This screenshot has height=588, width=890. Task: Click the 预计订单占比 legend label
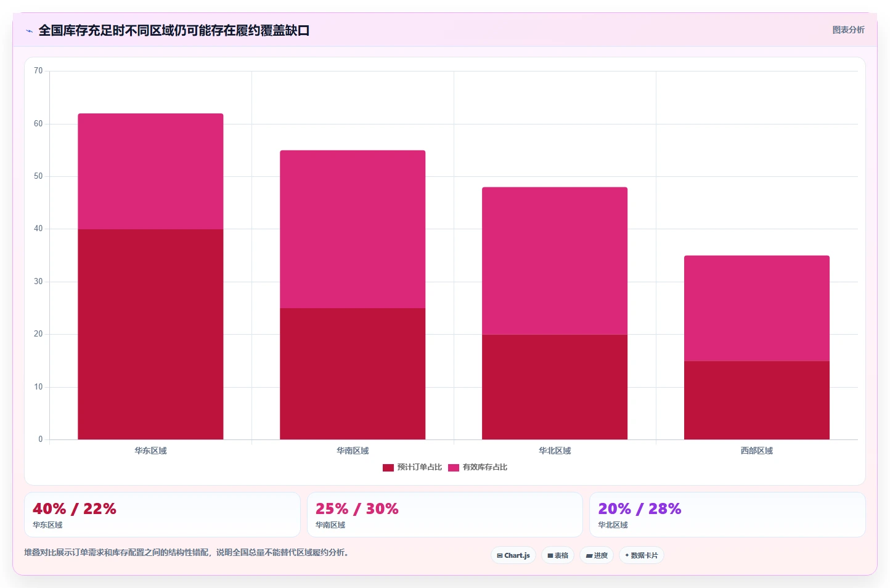pos(420,467)
